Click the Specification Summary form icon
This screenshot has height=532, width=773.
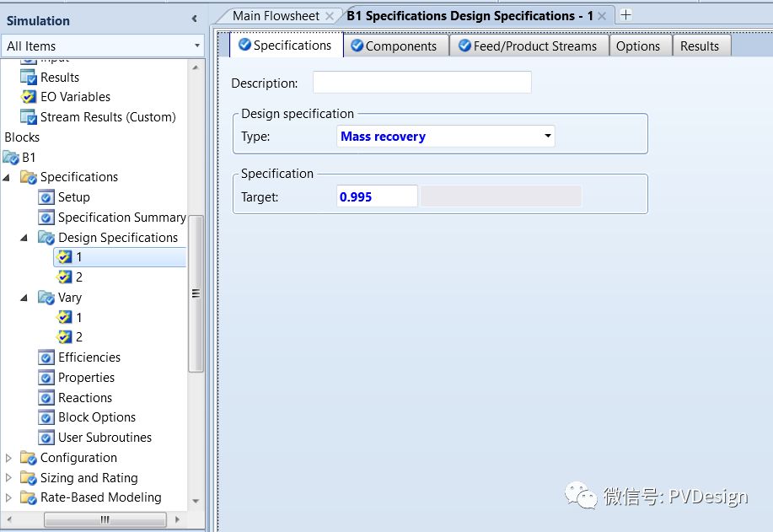[46, 218]
